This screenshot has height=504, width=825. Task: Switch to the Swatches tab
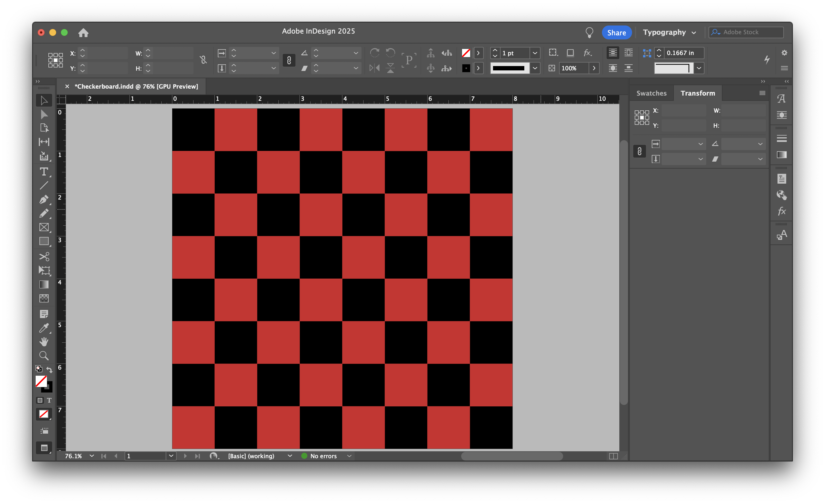(x=651, y=93)
